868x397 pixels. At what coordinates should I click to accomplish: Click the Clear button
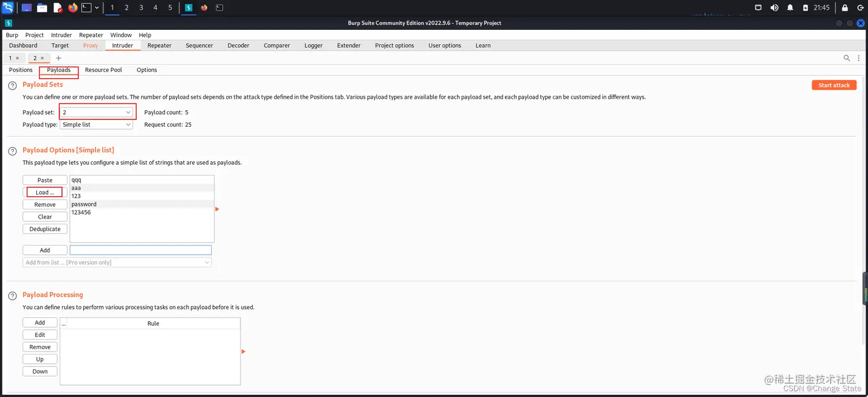point(45,217)
